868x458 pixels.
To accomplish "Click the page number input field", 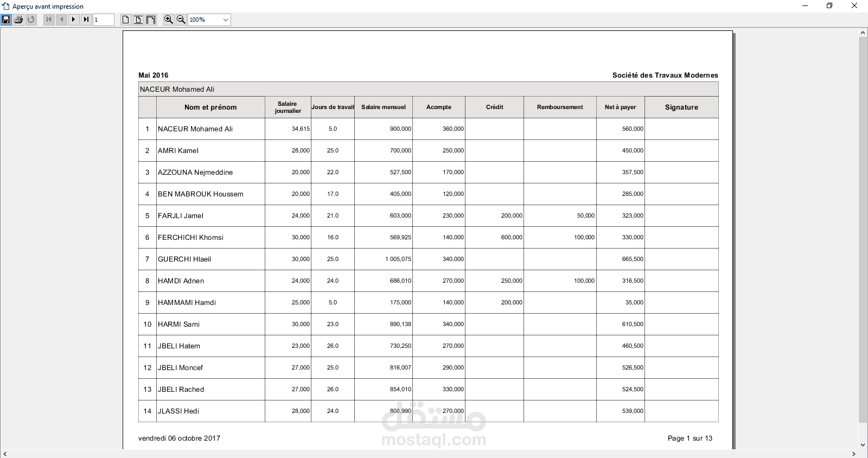I will point(104,20).
